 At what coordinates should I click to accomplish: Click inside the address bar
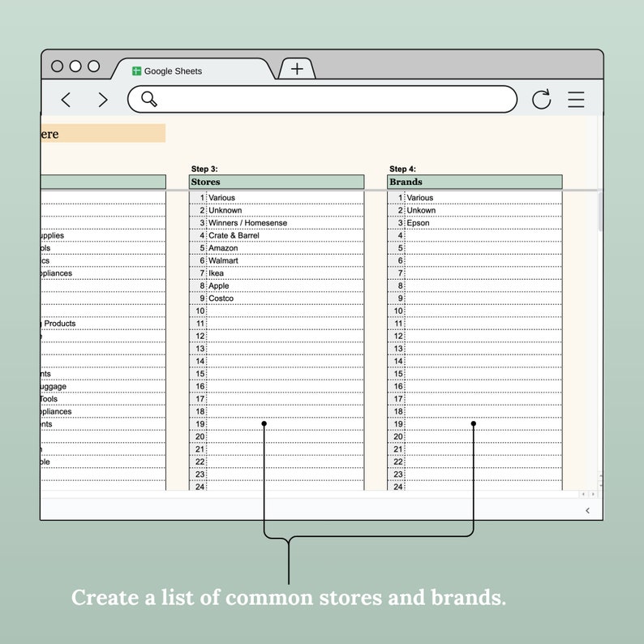point(323,99)
